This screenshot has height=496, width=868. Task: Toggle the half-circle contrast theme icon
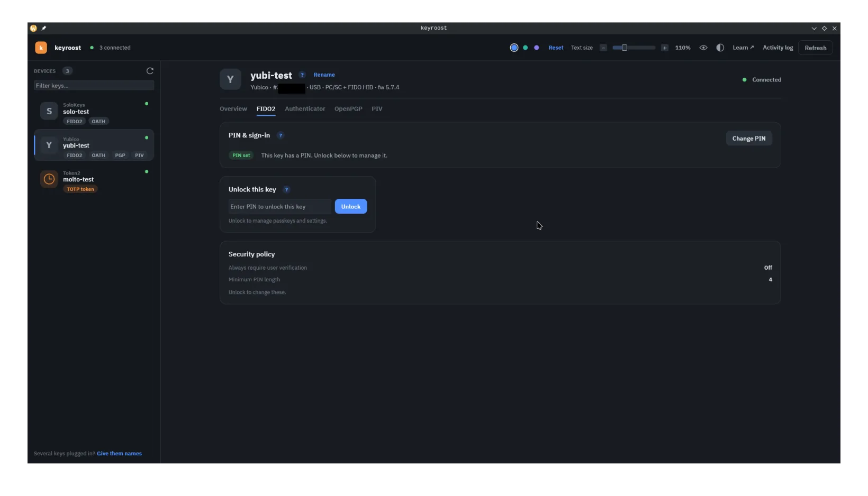point(720,48)
